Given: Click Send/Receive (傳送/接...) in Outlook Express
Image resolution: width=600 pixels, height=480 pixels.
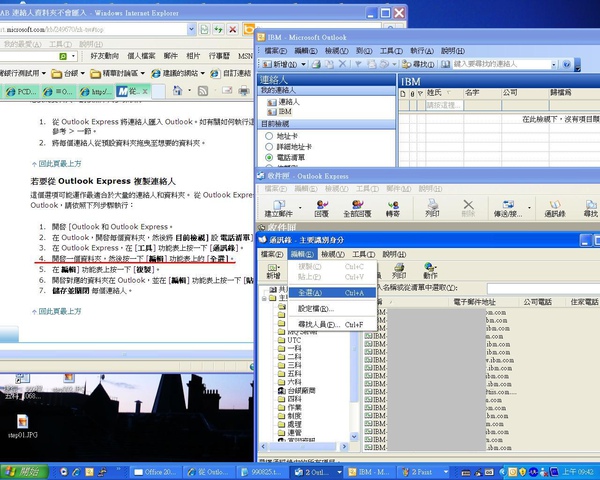Looking at the screenshot, I should [508, 208].
